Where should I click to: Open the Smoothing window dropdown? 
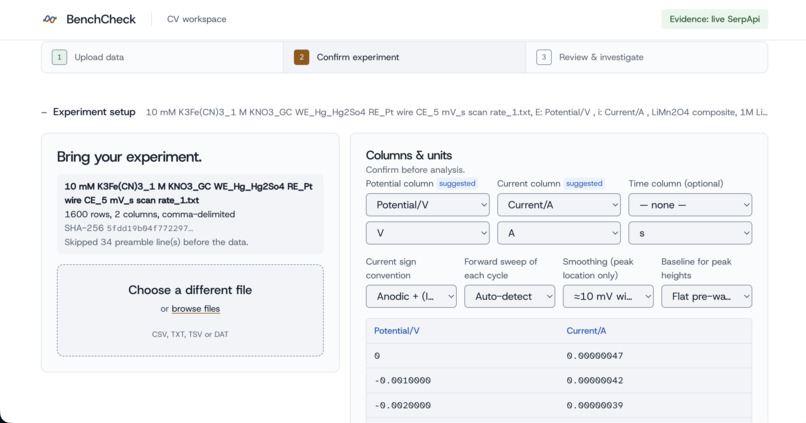tap(608, 297)
